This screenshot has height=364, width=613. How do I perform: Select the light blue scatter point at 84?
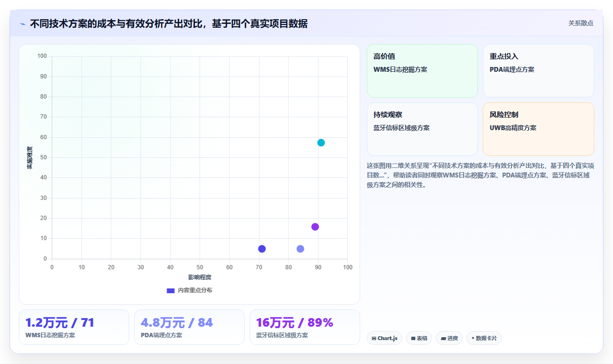pos(300,249)
